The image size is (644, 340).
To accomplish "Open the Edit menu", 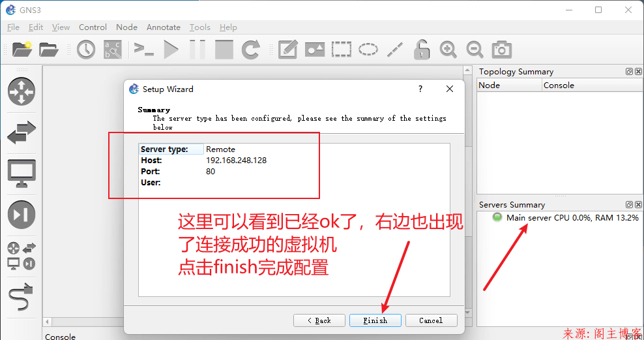I will click(36, 27).
